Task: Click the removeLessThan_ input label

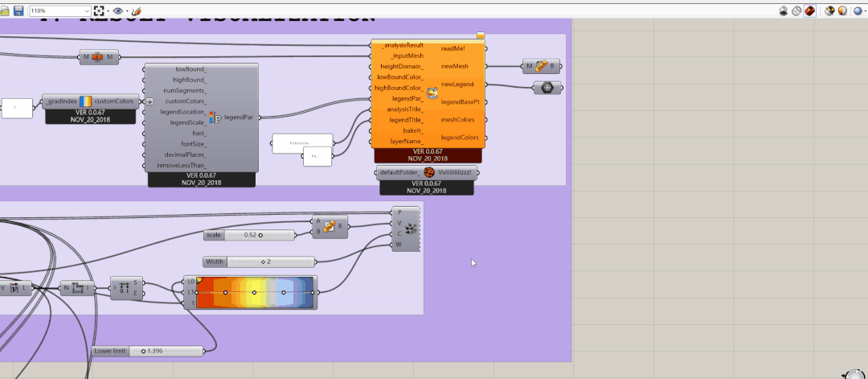Action: click(x=182, y=165)
